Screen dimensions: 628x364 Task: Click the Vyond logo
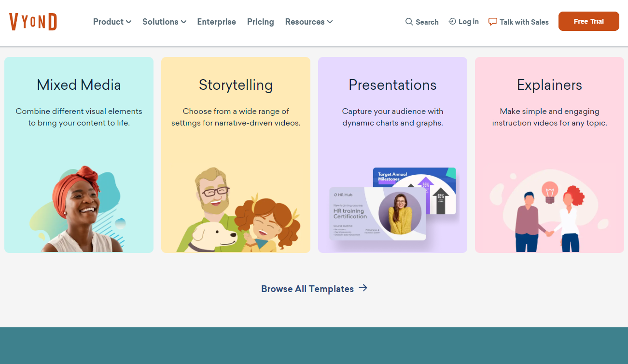(x=33, y=22)
